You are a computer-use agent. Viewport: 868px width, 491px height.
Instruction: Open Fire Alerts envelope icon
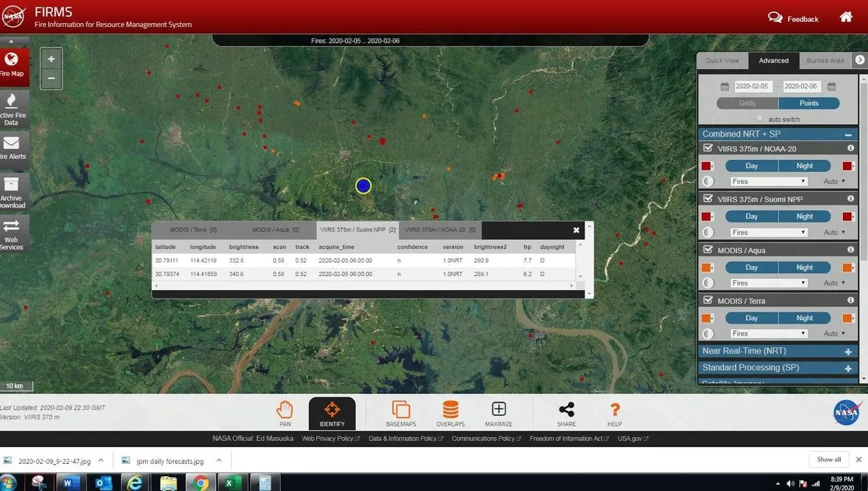click(12, 149)
